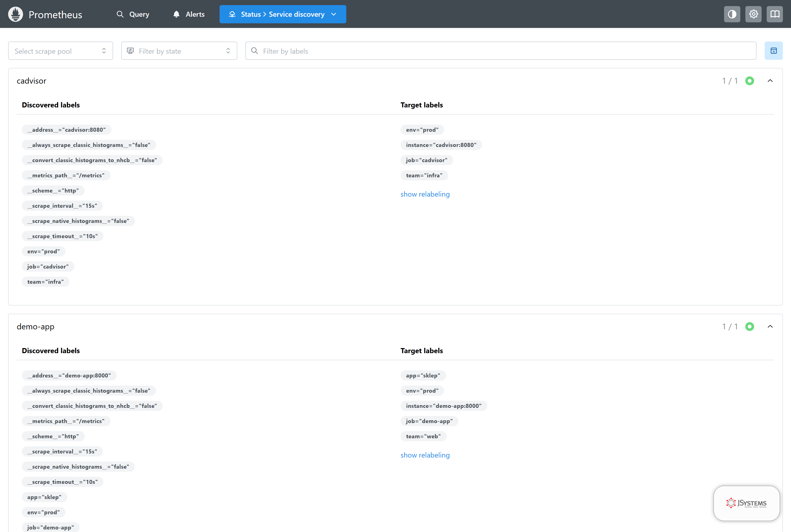Image resolution: width=791 pixels, height=532 pixels.
Task: Click the demo-app __scheme__="http" label
Action: click(x=53, y=436)
